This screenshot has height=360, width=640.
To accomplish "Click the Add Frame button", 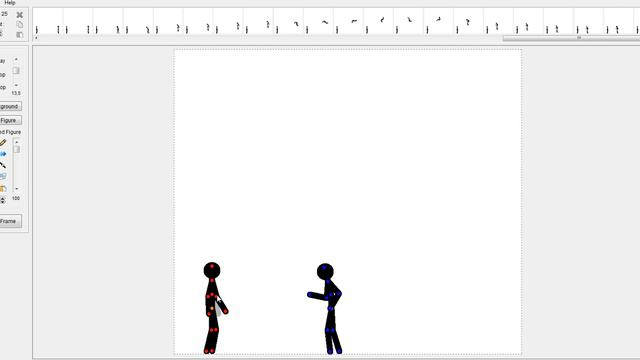I will click(x=10, y=221).
